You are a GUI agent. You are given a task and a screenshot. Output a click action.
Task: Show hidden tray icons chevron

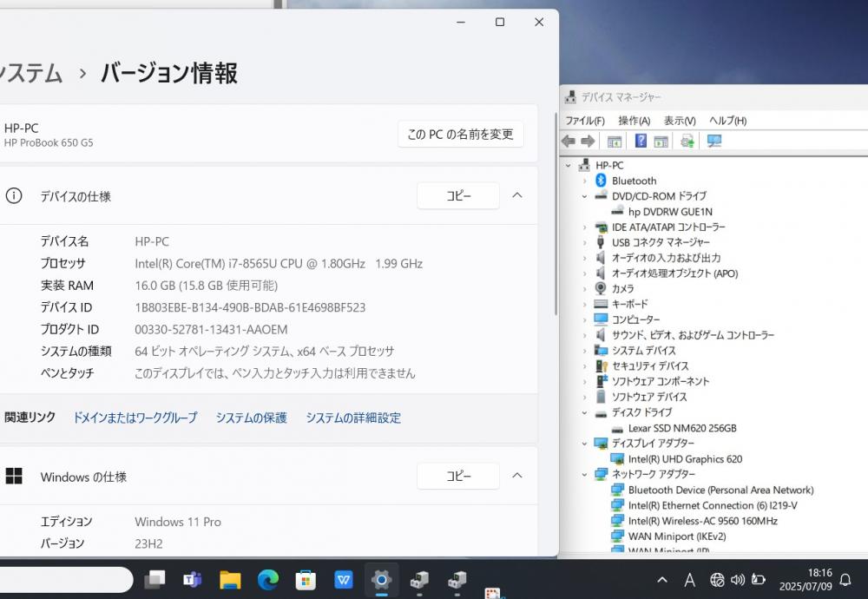662,580
